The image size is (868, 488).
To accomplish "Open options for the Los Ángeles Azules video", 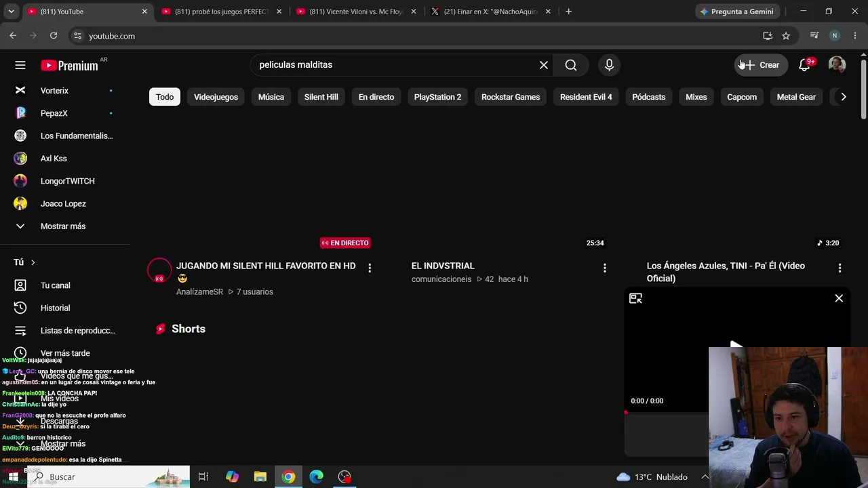I will click(x=840, y=268).
